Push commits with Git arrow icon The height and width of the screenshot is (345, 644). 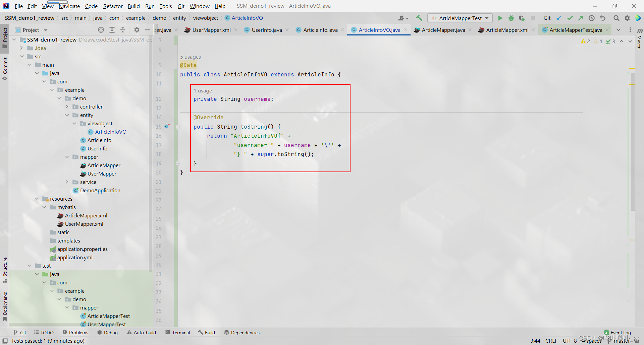coord(581,18)
